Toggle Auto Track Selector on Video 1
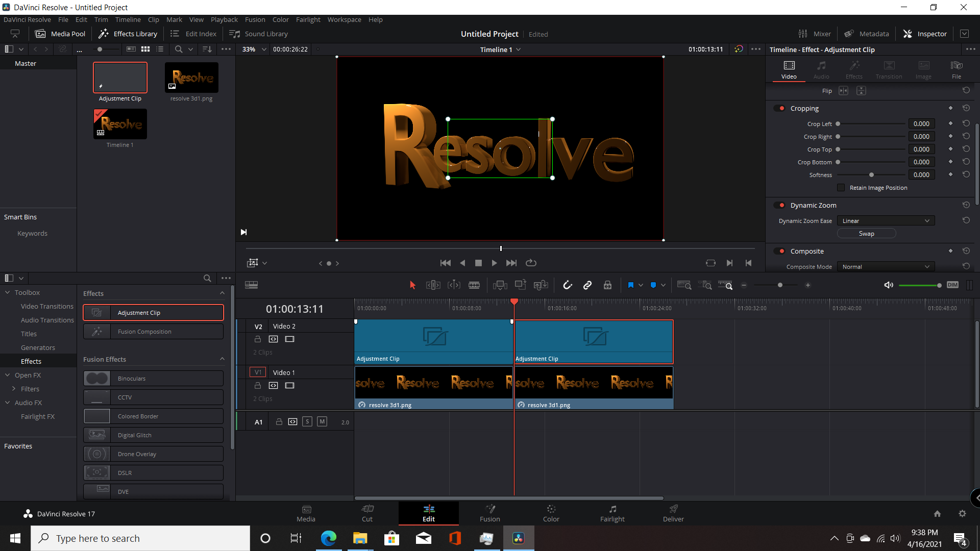The width and height of the screenshot is (980, 551). 274,386
